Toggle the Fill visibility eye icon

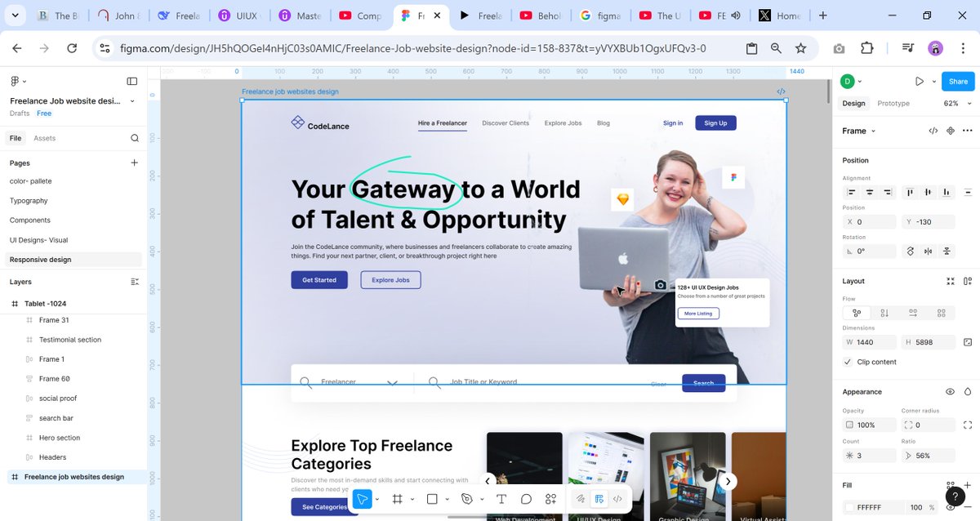(951, 507)
